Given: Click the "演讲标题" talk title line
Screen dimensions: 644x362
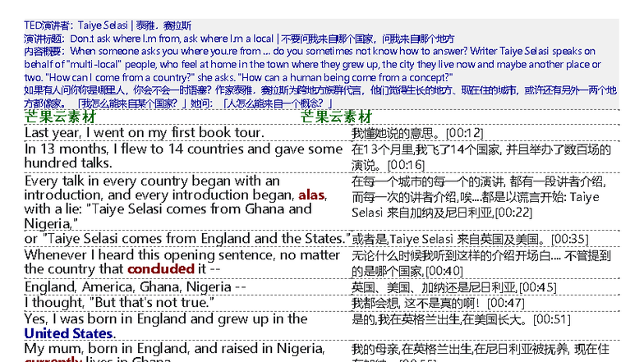Looking at the screenshot, I should (x=238, y=39).
